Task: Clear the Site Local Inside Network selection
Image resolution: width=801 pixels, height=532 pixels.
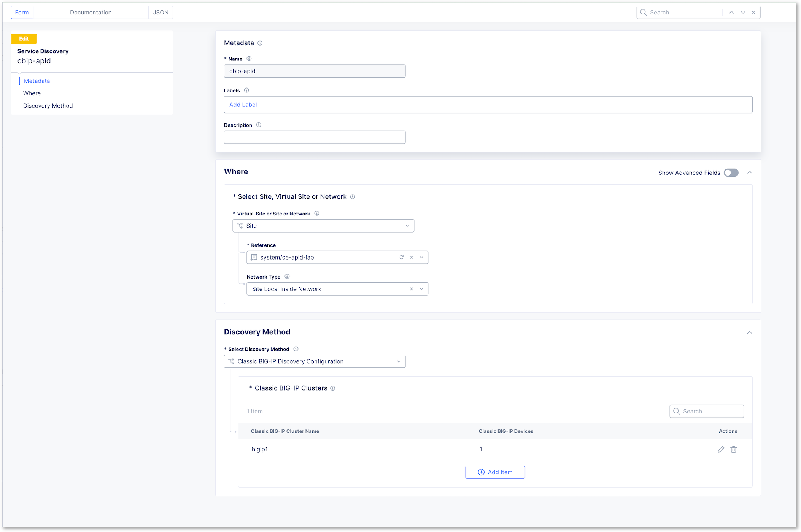Action: 412,289
